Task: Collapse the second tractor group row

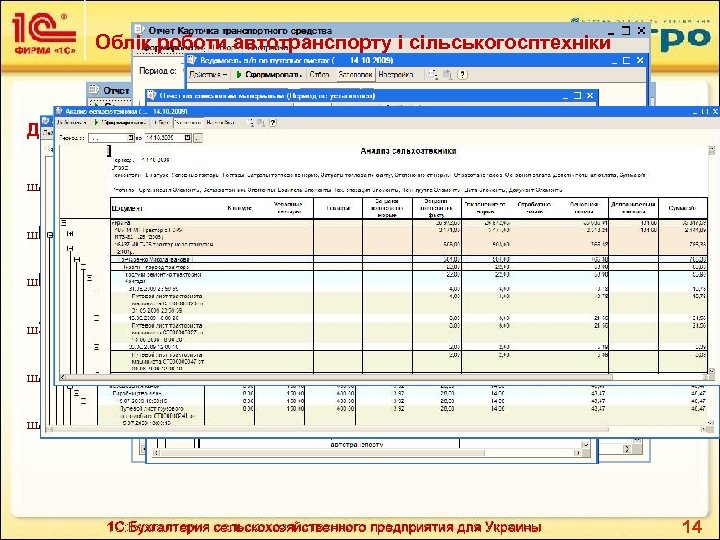Action: coord(70,248)
